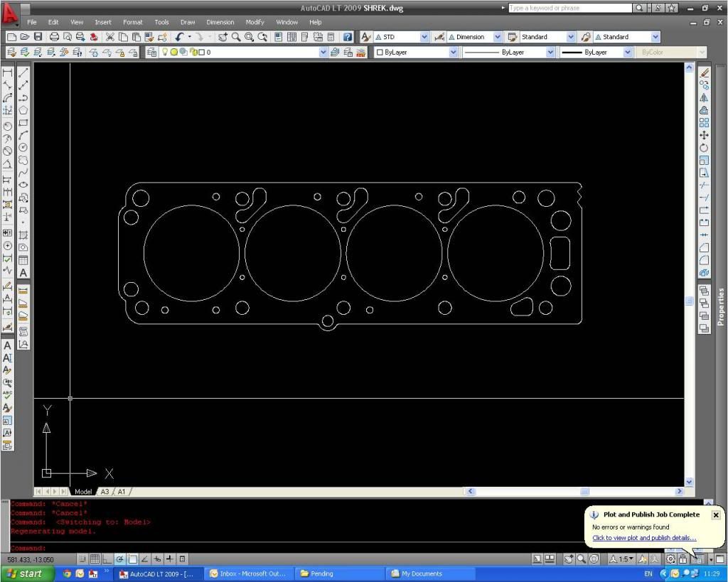
Task: Switch to Inbox - Microsoft Outlook taskbar button
Action: (248, 573)
